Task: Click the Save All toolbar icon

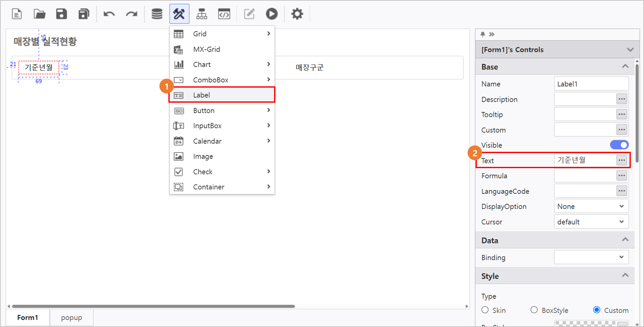Action: [x=84, y=14]
